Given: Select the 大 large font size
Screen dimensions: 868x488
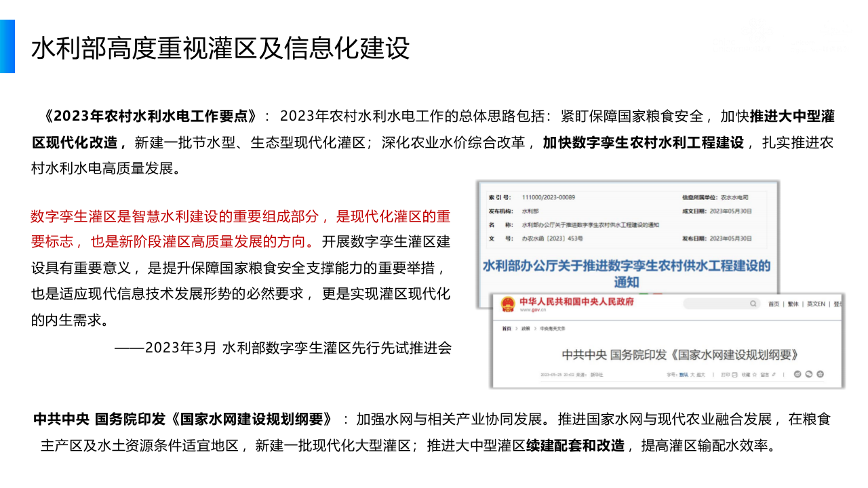Looking at the screenshot, I should coord(691,374).
